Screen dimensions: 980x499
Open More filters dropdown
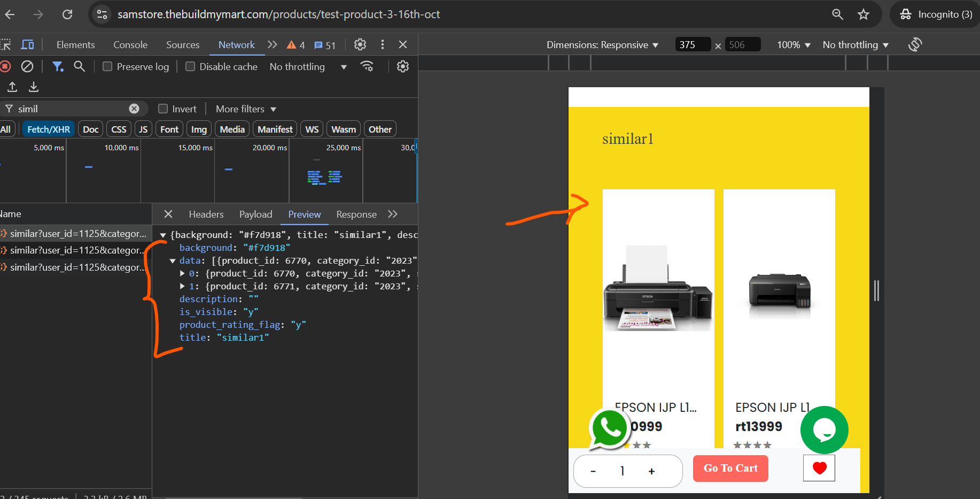tap(246, 109)
